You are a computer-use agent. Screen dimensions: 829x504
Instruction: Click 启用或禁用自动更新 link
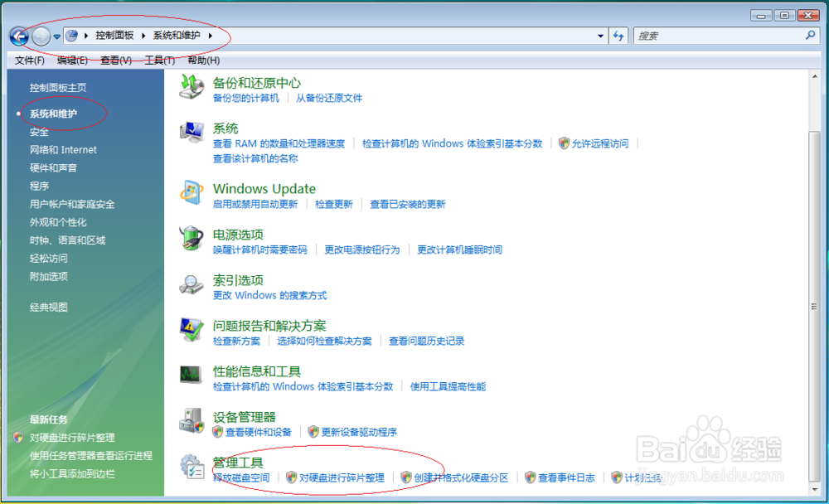(x=255, y=204)
